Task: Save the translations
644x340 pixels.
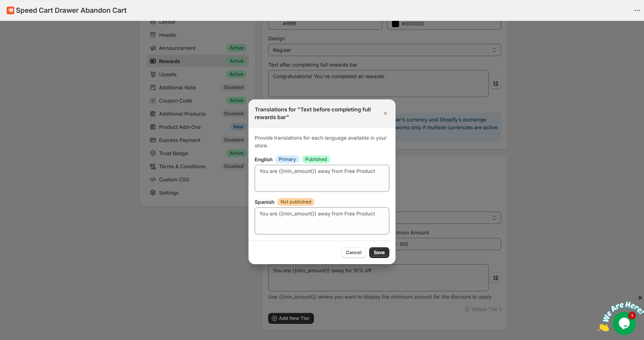Action: click(379, 253)
